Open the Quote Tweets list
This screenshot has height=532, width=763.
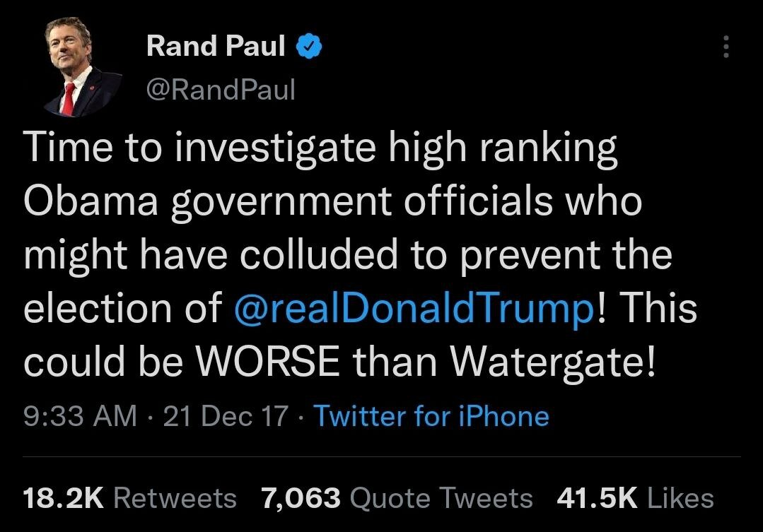click(441, 498)
